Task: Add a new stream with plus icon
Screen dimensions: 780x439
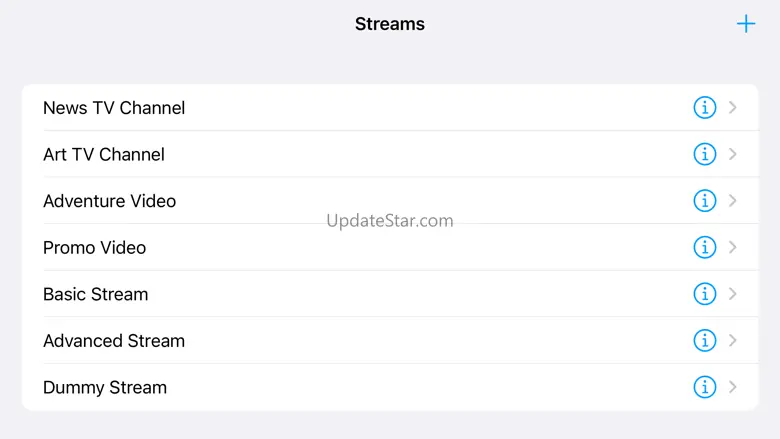Action: tap(746, 24)
